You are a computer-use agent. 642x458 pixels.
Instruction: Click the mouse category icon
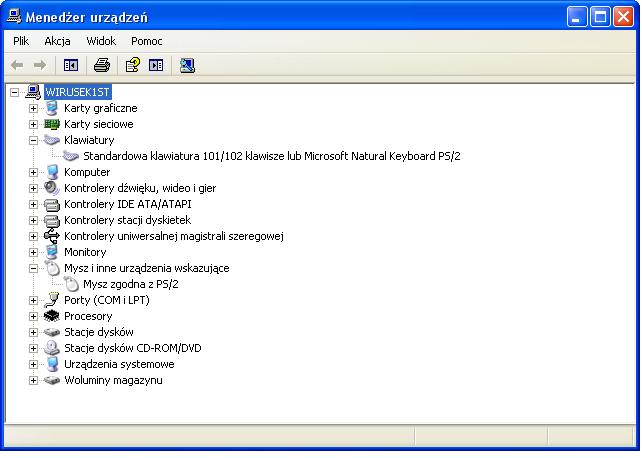point(52,268)
